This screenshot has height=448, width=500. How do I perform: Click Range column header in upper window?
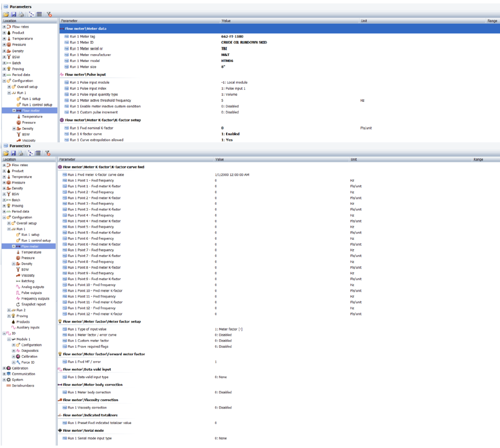coord(492,21)
